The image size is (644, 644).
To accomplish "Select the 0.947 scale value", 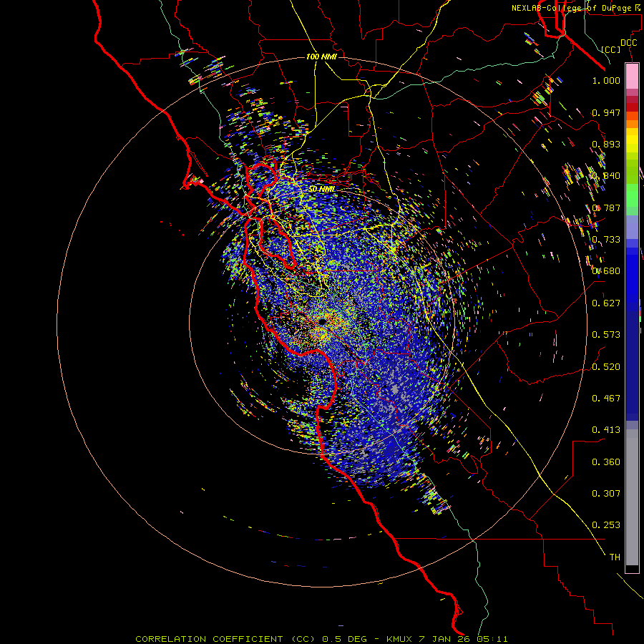I will tap(606, 112).
